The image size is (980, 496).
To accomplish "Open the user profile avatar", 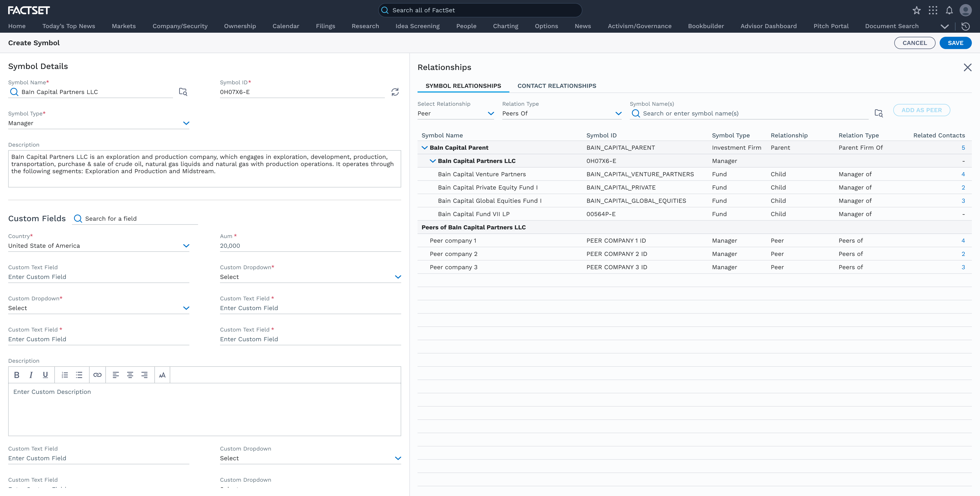I will click(x=965, y=10).
